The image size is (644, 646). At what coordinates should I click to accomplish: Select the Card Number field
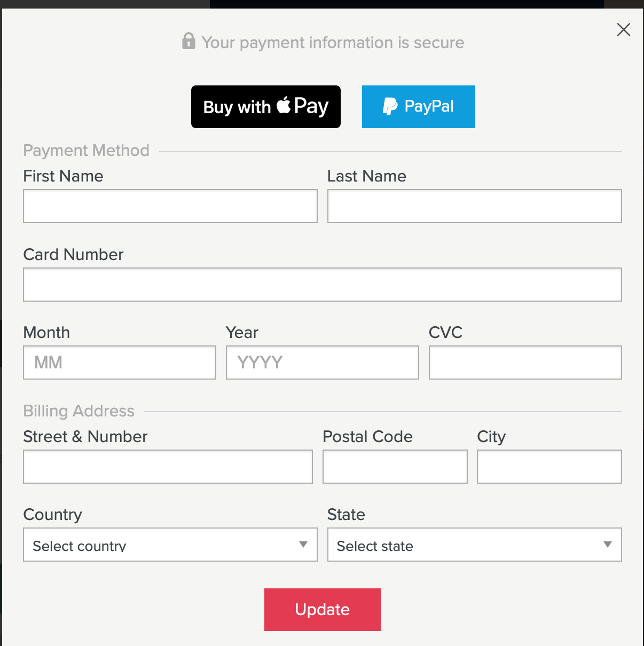(323, 285)
